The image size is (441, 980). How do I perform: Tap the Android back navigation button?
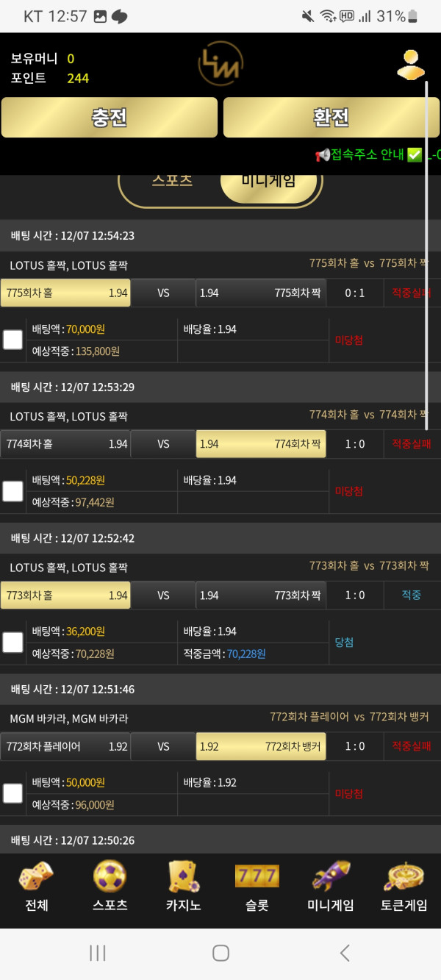pos(344,953)
